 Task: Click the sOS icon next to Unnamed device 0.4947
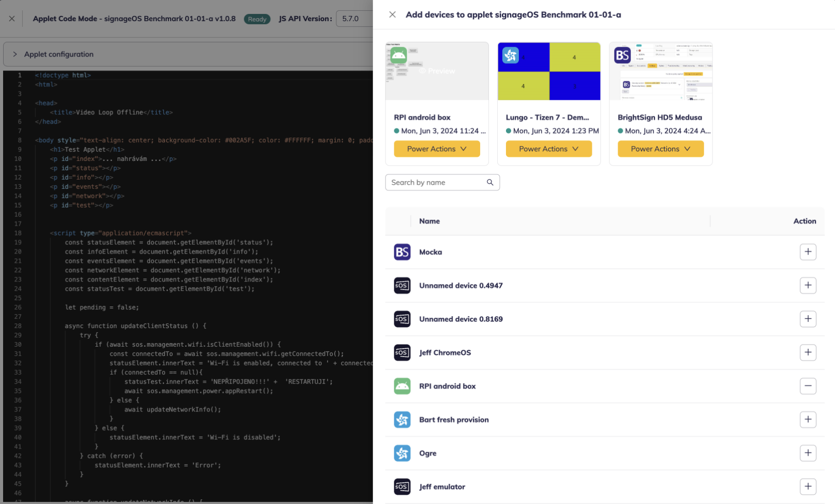[x=402, y=285]
